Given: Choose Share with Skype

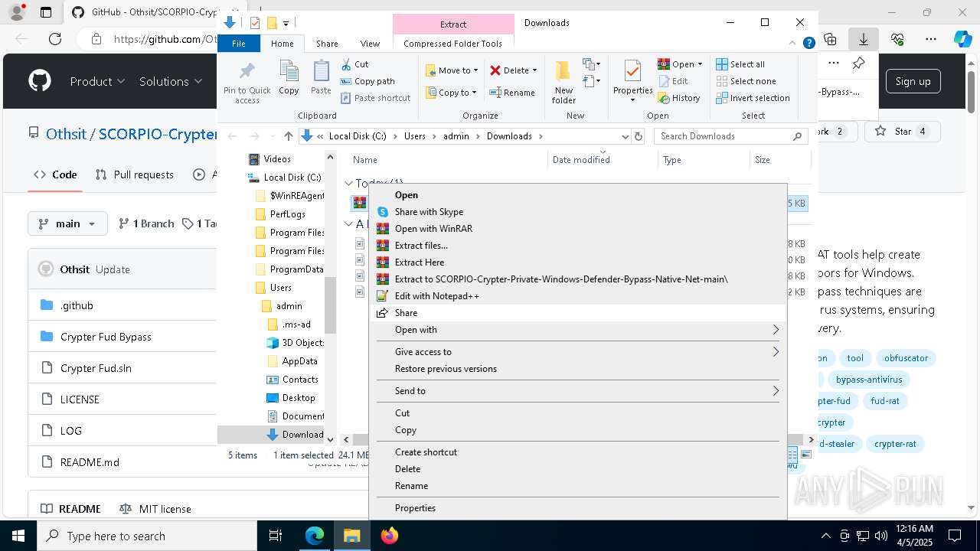Looking at the screenshot, I should click(x=578, y=212).
